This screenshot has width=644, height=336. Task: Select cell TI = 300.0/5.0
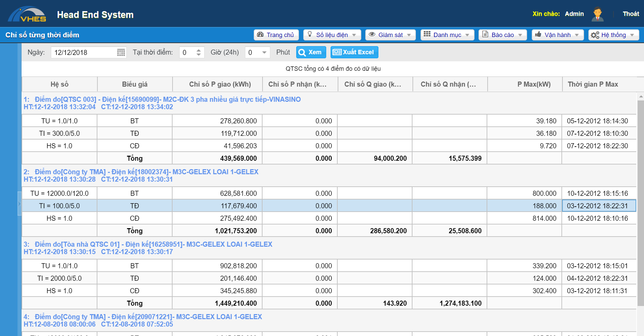click(x=59, y=133)
